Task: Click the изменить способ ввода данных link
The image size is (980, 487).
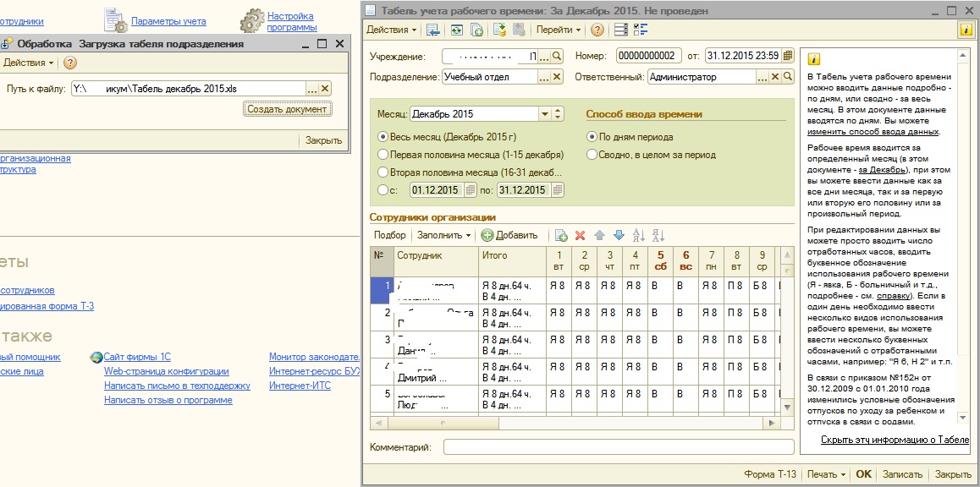Action: click(873, 132)
